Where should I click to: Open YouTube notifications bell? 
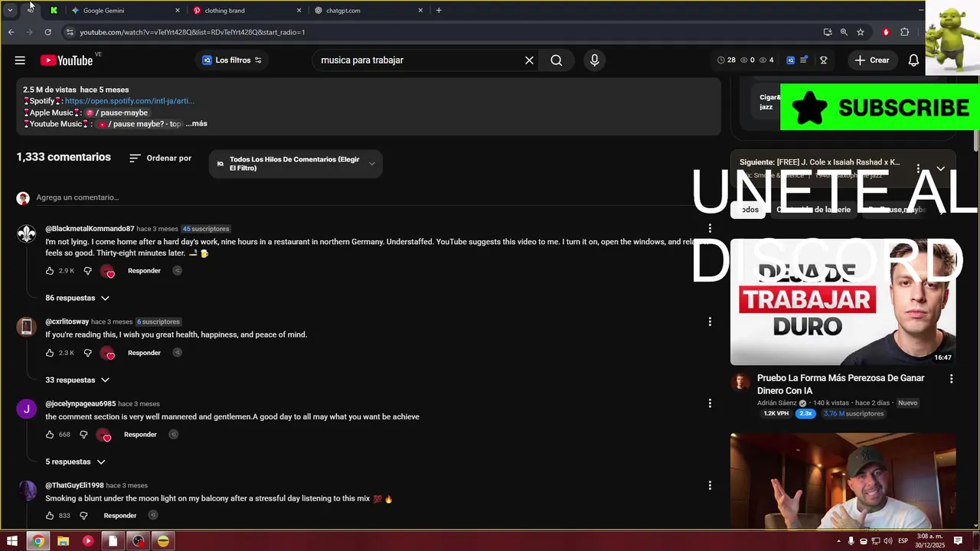pos(913,60)
